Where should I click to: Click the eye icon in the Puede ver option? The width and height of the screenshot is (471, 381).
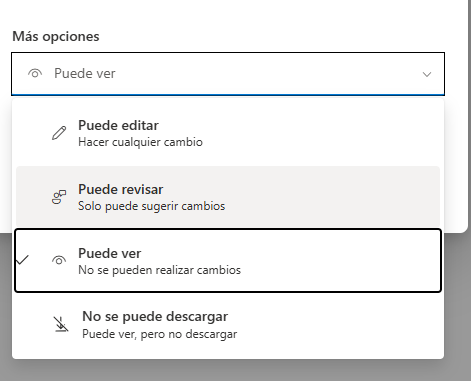pyautogui.click(x=59, y=260)
